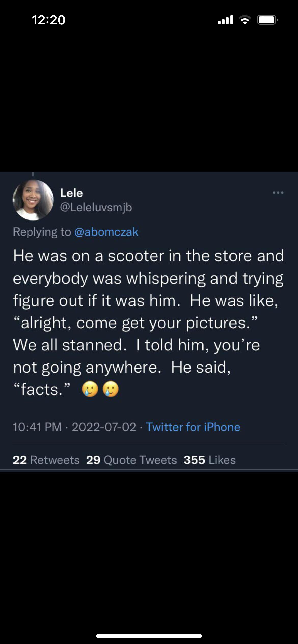
Task: Open the Lele display name profile
Action: pyautogui.click(x=72, y=193)
